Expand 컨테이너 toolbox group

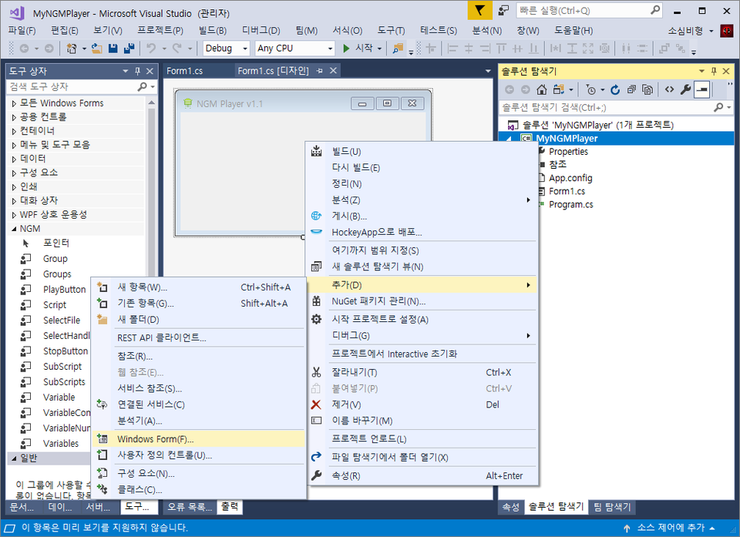click(14, 131)
